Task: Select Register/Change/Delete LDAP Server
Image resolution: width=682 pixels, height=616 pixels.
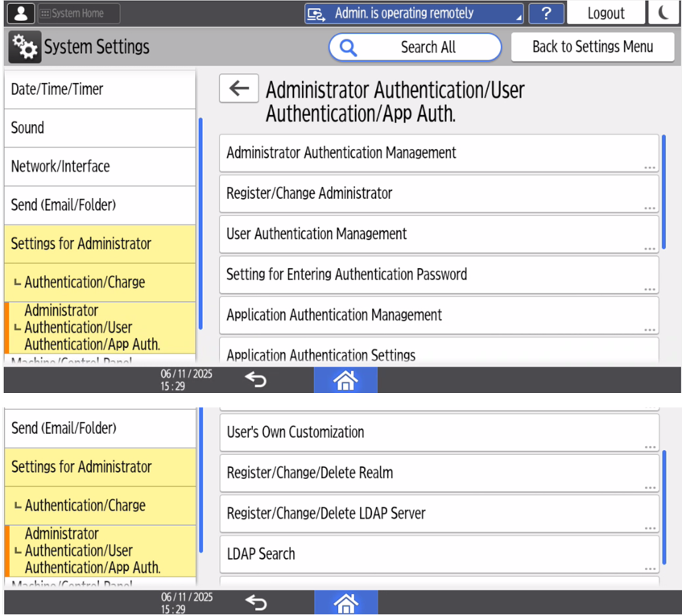Action: (x=439, y=514)
